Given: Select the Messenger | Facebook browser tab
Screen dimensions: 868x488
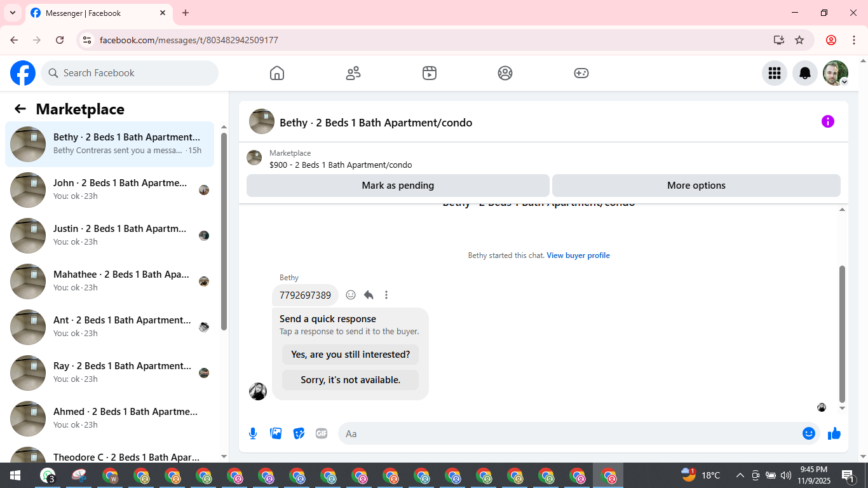Looking at the screenshot, I should (x=98, y=13).
